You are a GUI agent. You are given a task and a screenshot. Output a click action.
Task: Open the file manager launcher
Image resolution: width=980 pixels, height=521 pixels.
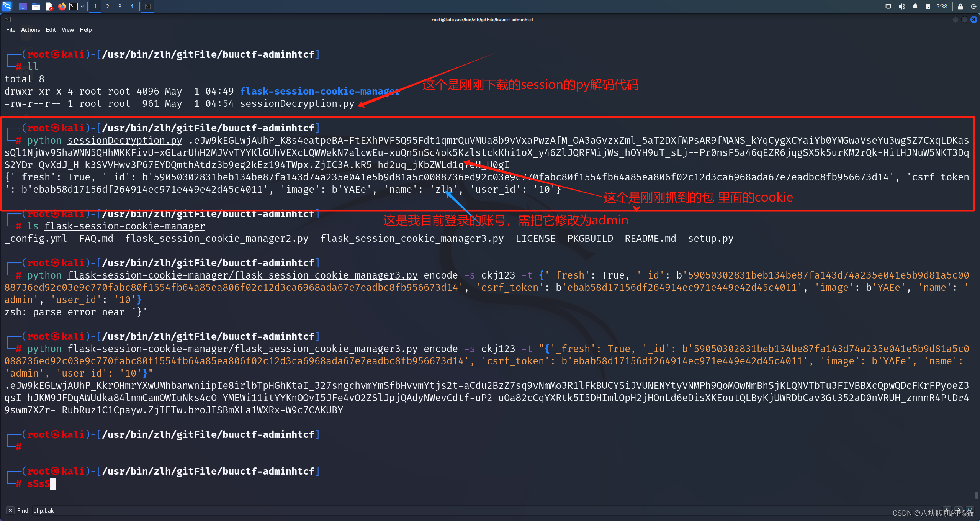click(x=36, y=6)
